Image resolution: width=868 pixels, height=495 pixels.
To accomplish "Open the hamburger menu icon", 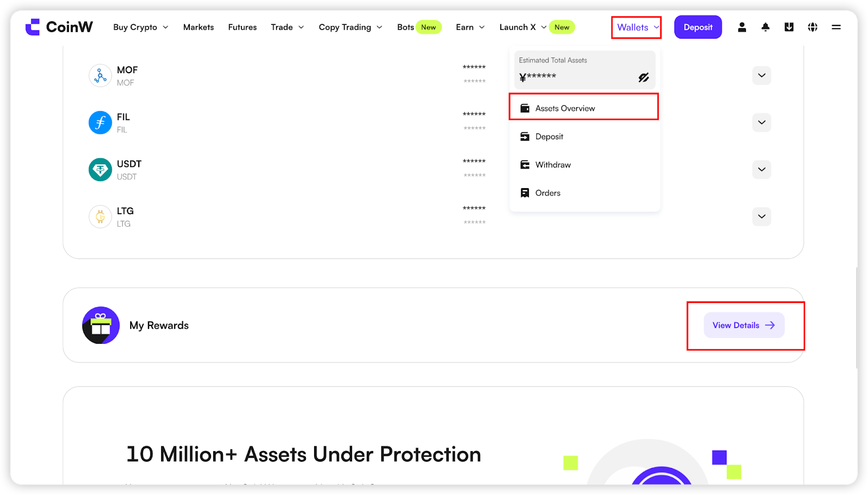I will pyautogui.click(x=836, y=27).
